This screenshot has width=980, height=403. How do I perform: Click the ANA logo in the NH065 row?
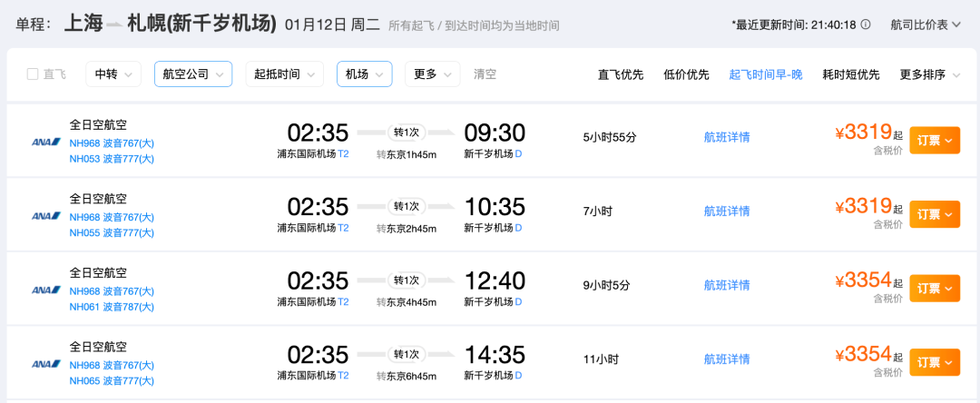pyautogui.click(x=46, y=364)
